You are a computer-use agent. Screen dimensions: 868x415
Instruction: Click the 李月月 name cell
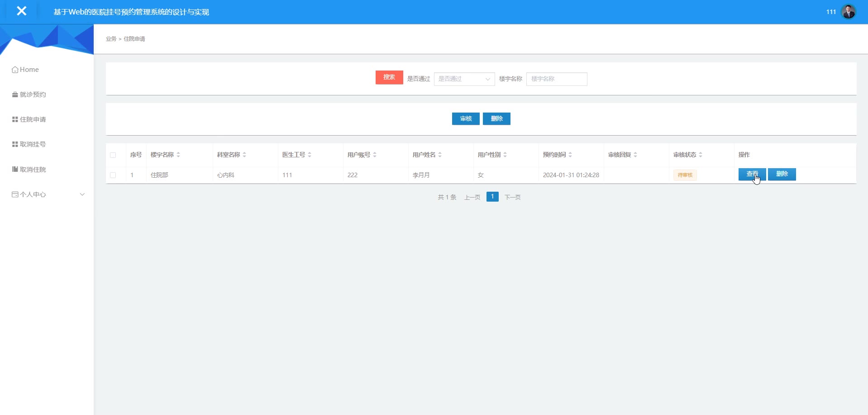pos(421,175)
